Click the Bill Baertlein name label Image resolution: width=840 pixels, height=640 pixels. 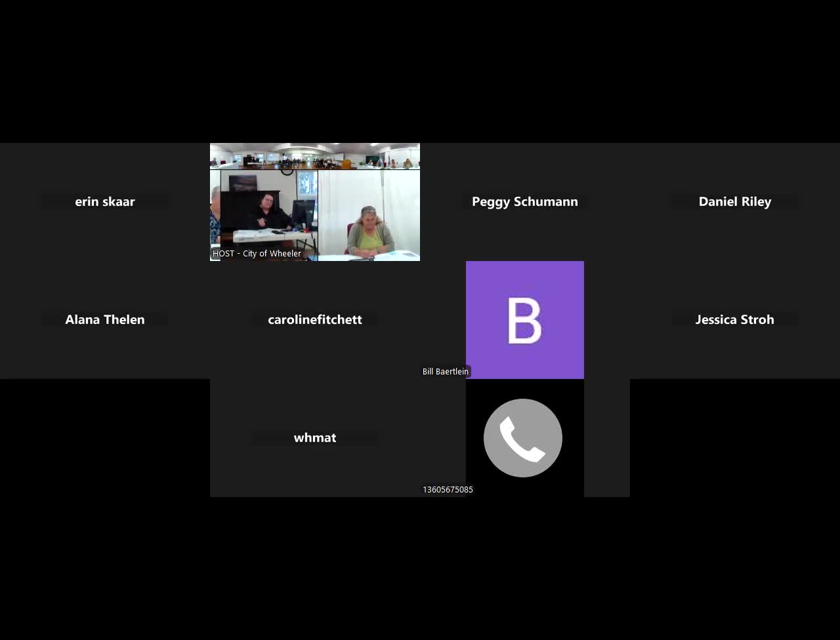445,372
